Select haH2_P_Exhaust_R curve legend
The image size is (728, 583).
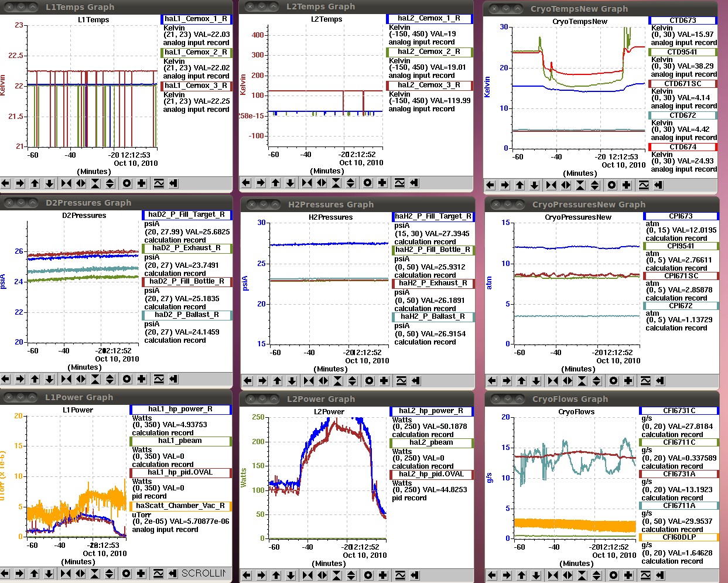click(x=433, y=284)
